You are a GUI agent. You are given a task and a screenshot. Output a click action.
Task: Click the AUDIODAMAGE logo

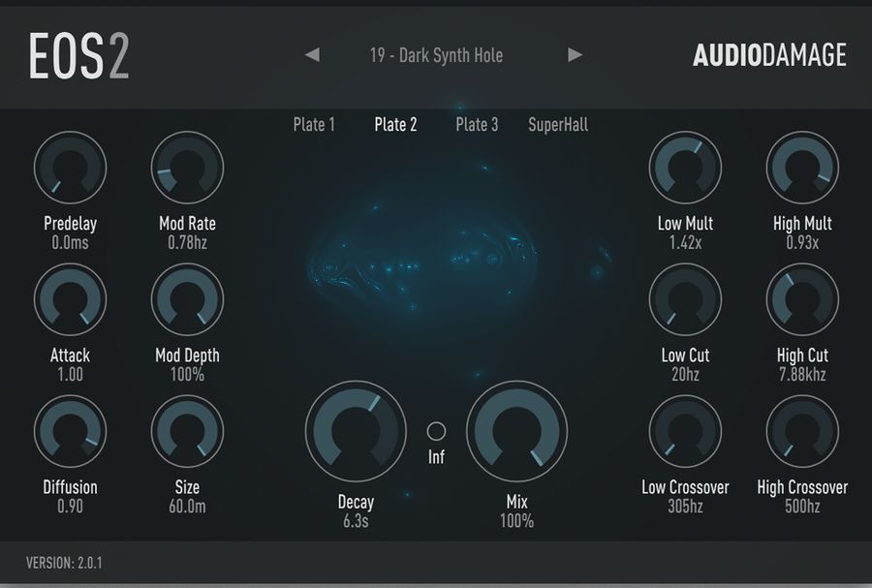tap(771, 55)
